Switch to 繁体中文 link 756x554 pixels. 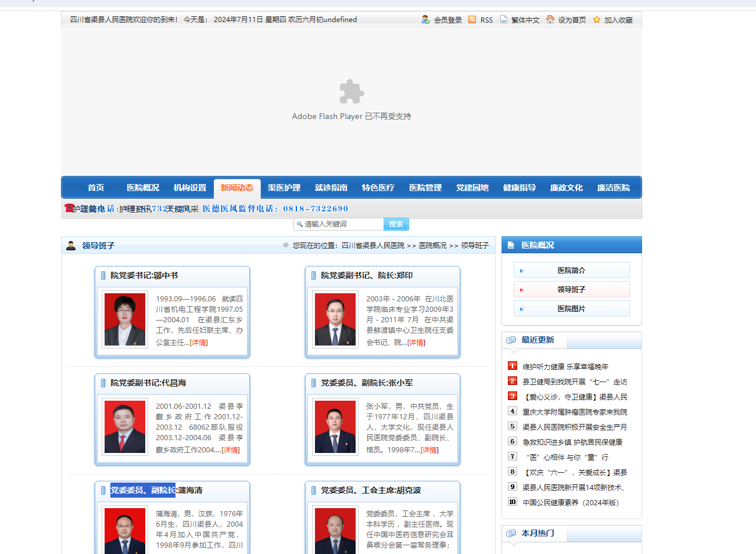coord(525,20)
